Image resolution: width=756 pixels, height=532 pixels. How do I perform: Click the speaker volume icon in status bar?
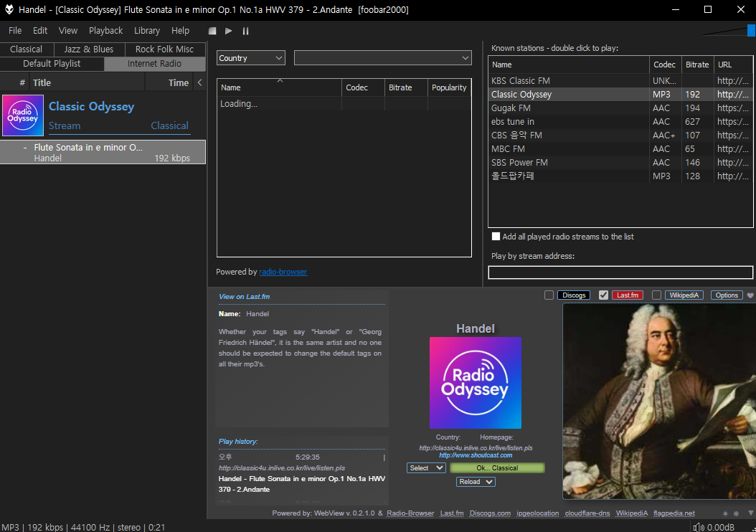pos(698,527)
